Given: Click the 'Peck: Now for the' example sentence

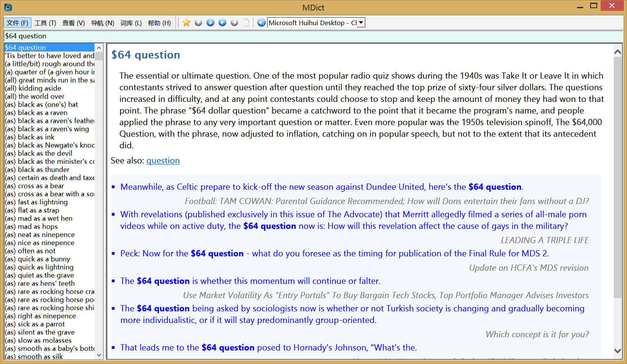Looking at the screenshot, I should coord(334,254).
